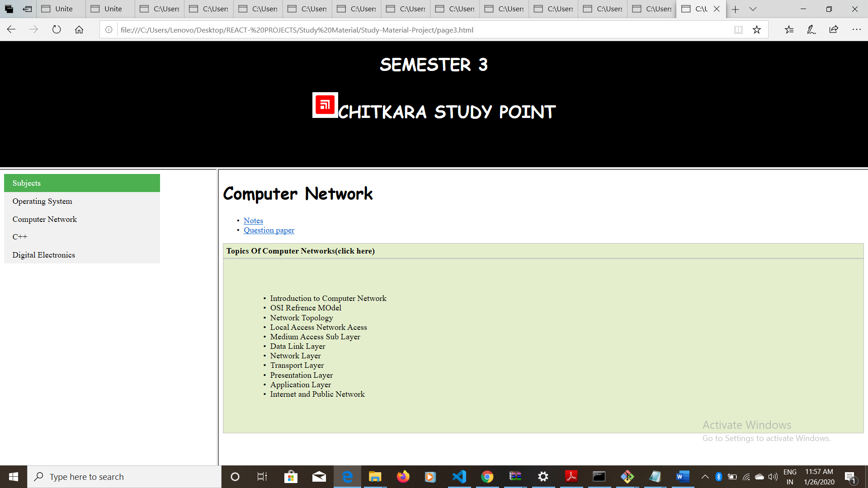
Task: Click the site information icon
Action: pos(109,30)
